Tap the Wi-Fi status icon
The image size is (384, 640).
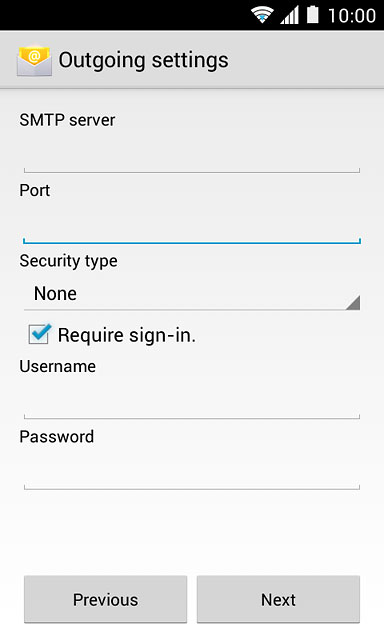pyautogui.click(x=262, y=15)
